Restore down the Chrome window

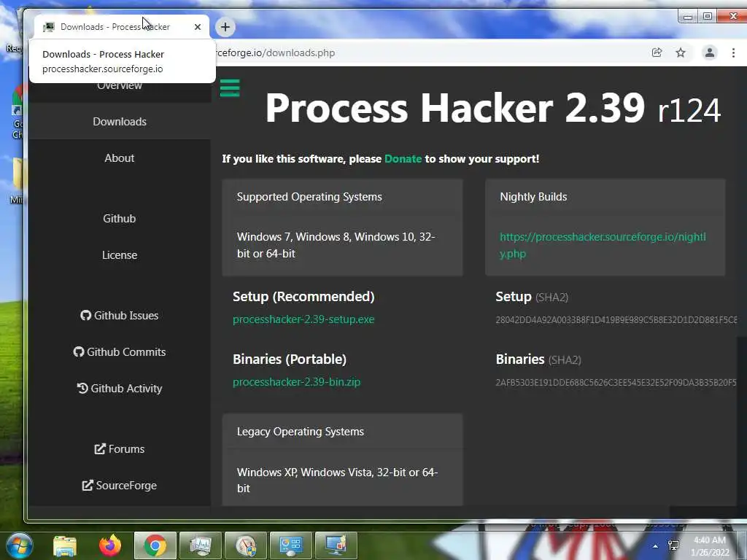(x=708, y=17)
